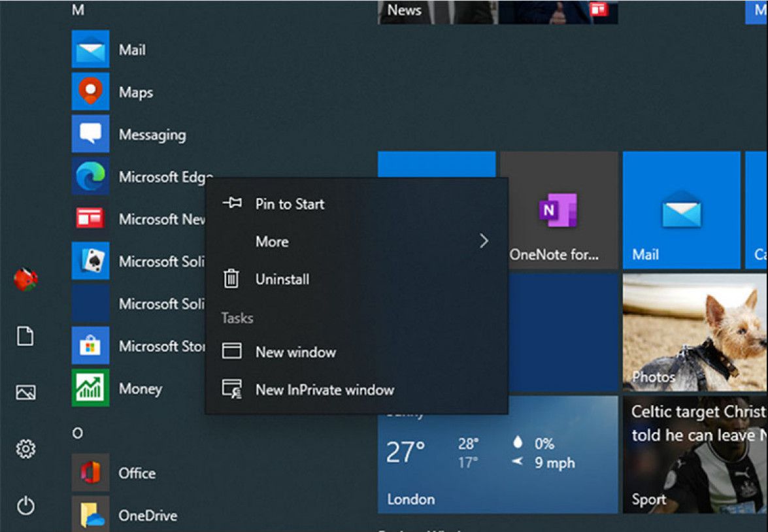Click the 0% precipitation value
Viewport: 768px width, 532px height.
point(544,444)
